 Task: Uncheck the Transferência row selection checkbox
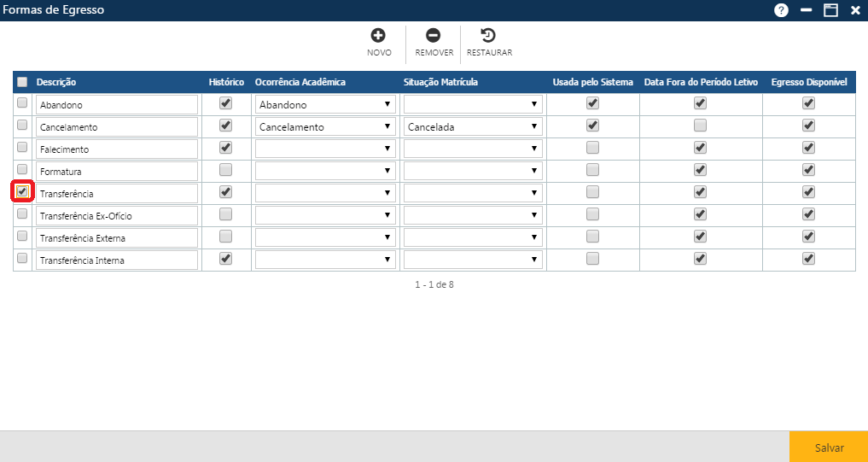22,191
